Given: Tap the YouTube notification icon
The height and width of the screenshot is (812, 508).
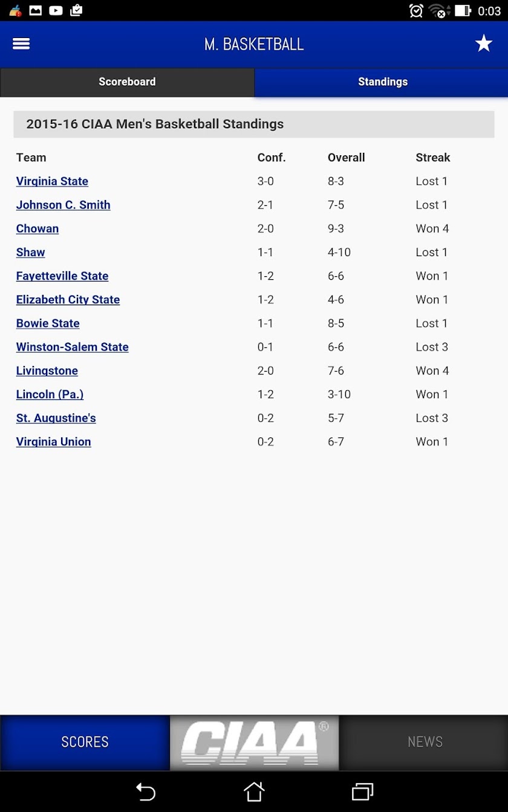Looking at the screenshot, I should (x=56, y=10).
